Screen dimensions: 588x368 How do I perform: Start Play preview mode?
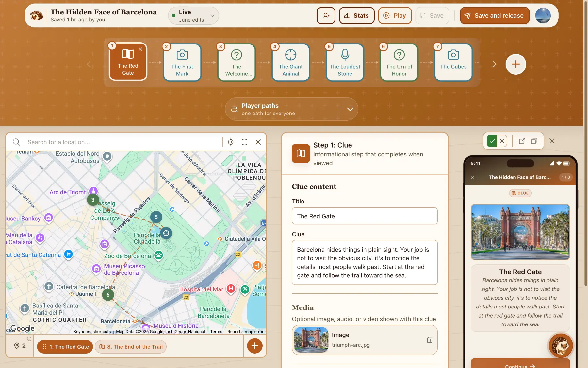[x=395, y=15]
